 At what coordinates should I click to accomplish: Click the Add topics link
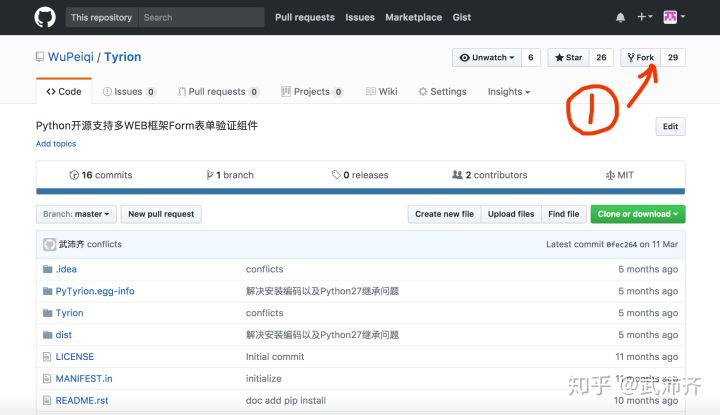tap(56, 144)
